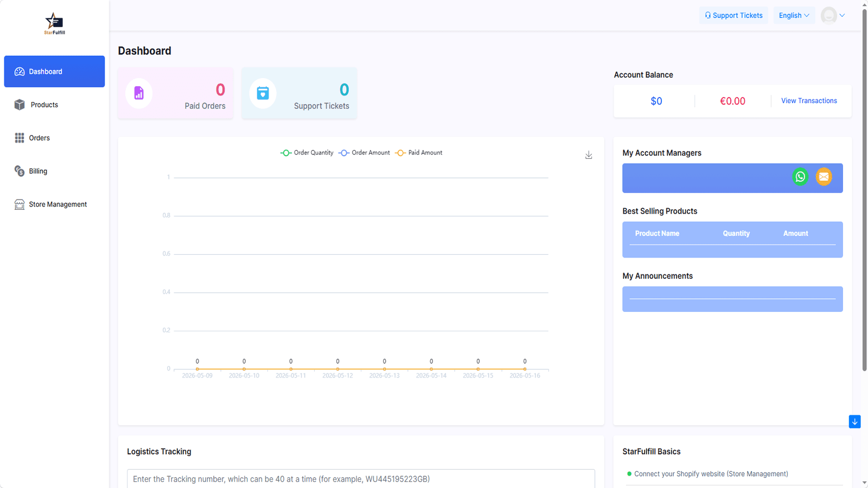
Task: Click the Logistics Tracking number input field
Action: point(361,479)
